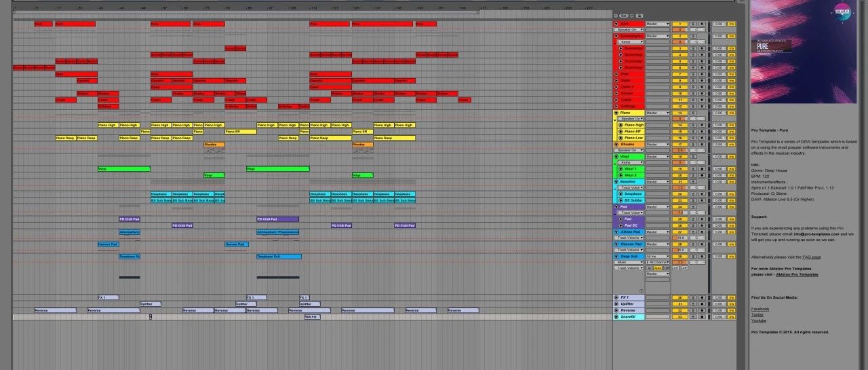Toggle the Rhodes track activator
This screenshot has height=370, width=868.
679,144
